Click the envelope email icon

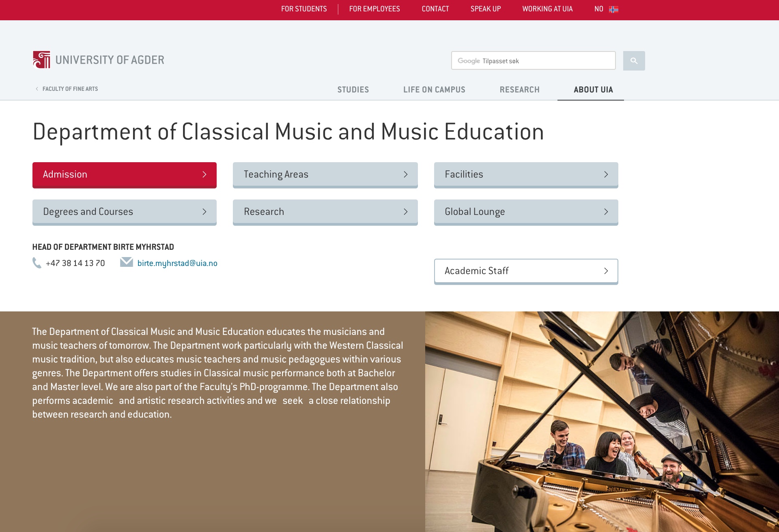127,262
